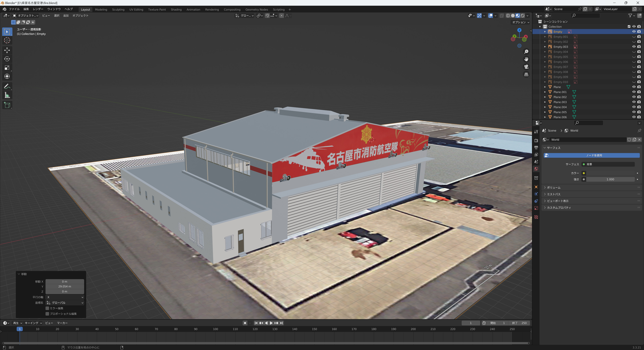This screenshot has width=644, height=350.
Task: Uncheck the Collection exclude checkbox
Action: (629, 26)
